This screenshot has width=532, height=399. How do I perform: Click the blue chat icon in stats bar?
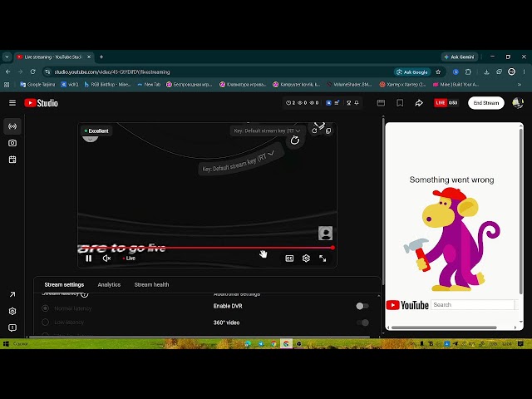coord(328,103)
